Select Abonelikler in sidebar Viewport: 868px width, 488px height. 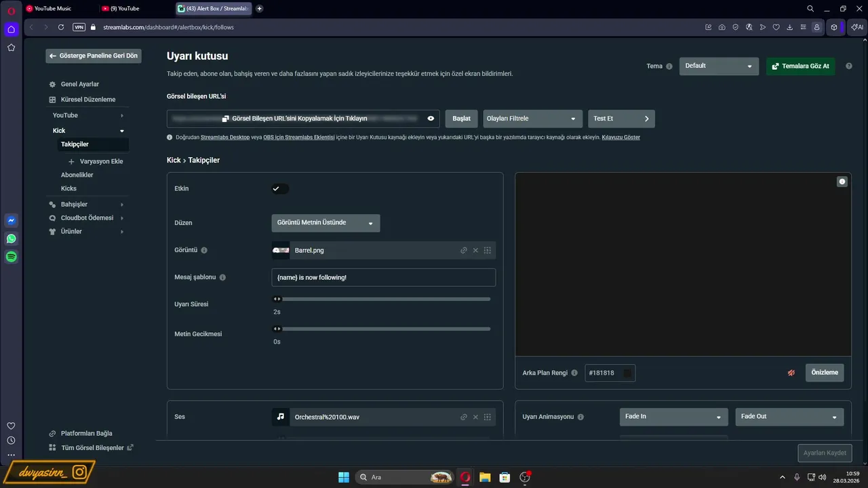point(77,175)
